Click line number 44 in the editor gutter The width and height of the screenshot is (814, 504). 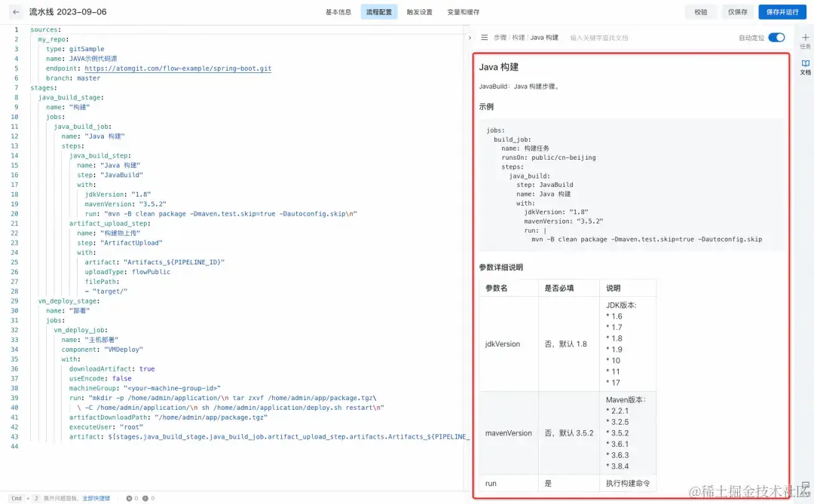(x=14, y=447)
